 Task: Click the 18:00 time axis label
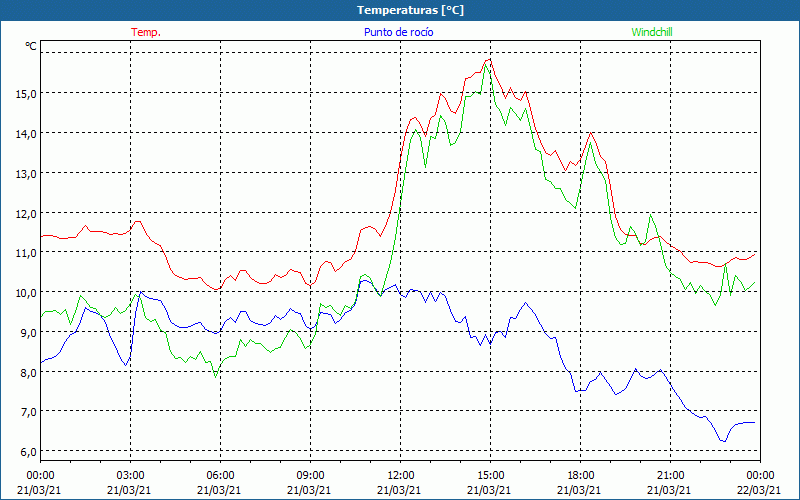click(580, 476)
